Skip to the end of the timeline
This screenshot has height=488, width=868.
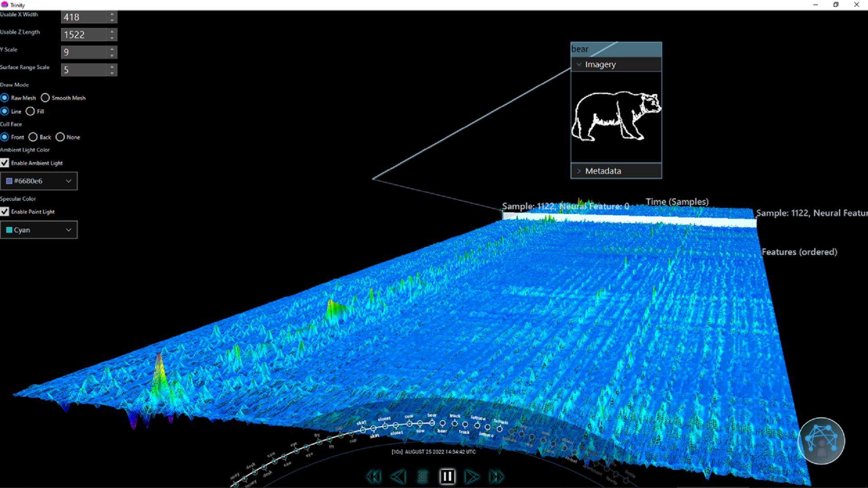(496, 477)
